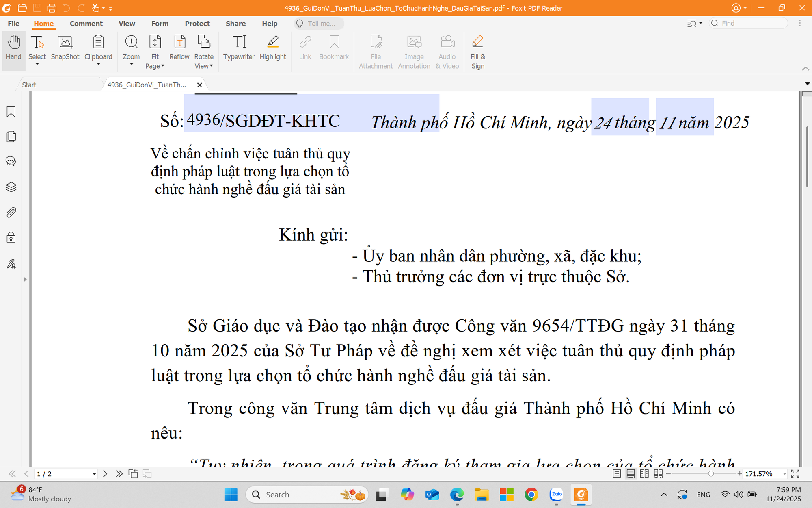Open the Share ribbon tab
Screen dimensions: 812x508
point(235,24)
